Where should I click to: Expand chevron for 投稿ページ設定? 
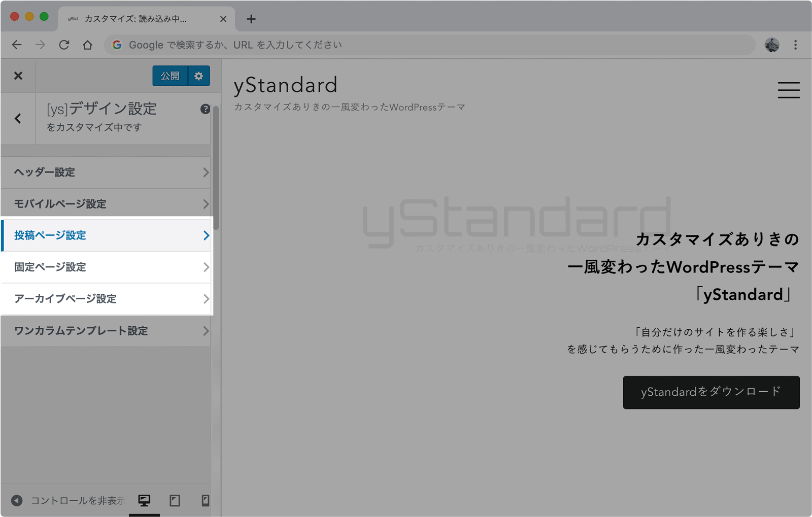coord(206,235)
